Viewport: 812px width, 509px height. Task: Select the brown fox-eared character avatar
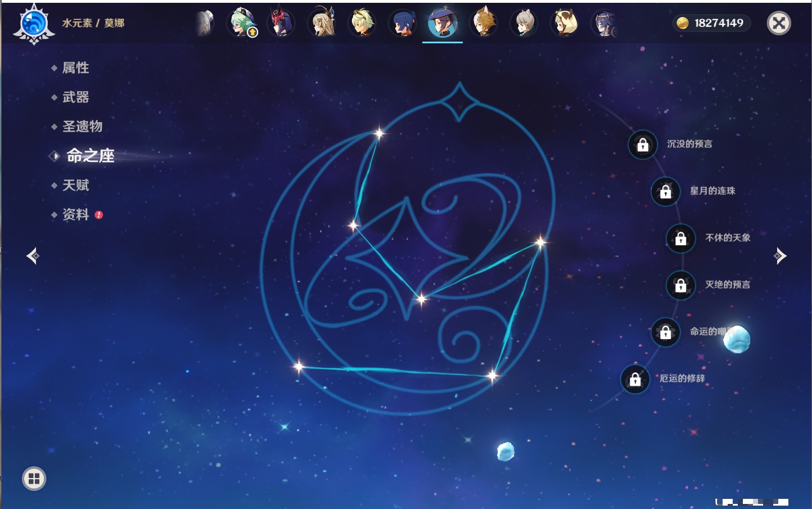[484, 23]
